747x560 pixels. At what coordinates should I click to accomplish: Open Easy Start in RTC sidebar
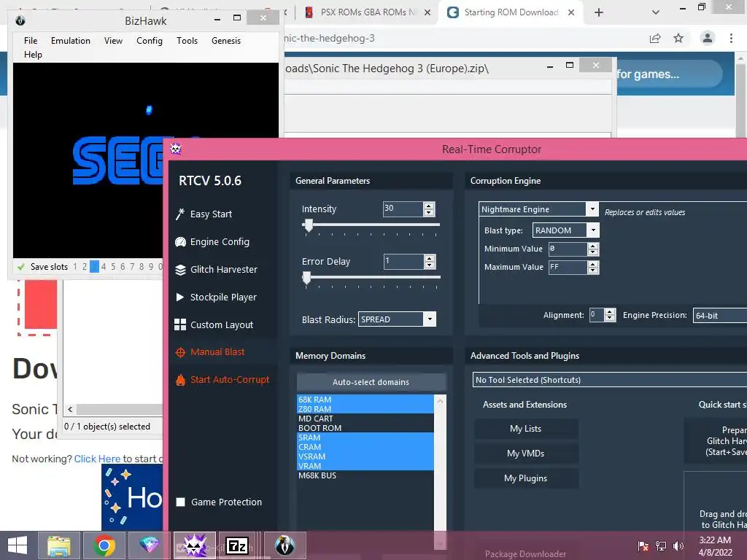tap(211, 214)
